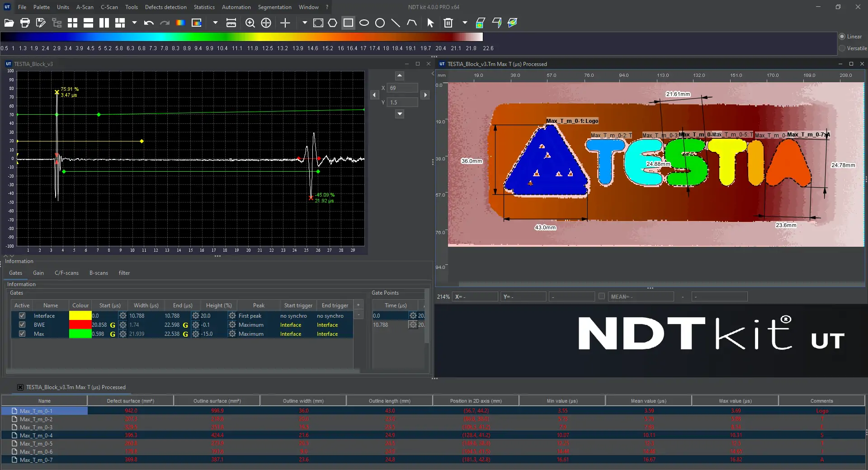
Task: Select the circle shape tool
Action: 380,23
